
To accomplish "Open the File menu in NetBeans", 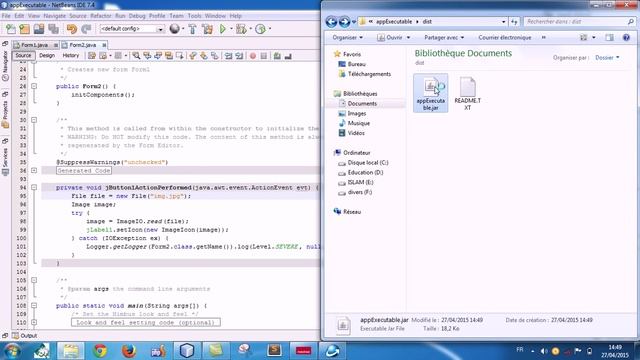I will point(6,16).
